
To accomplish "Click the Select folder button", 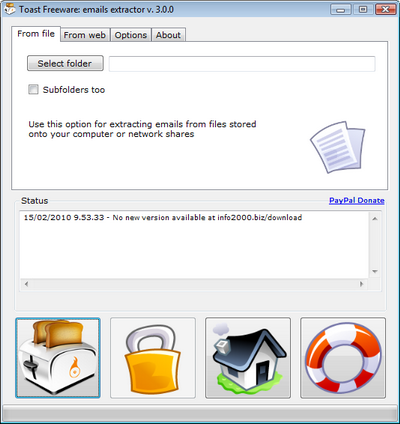I will pos(65,63).
